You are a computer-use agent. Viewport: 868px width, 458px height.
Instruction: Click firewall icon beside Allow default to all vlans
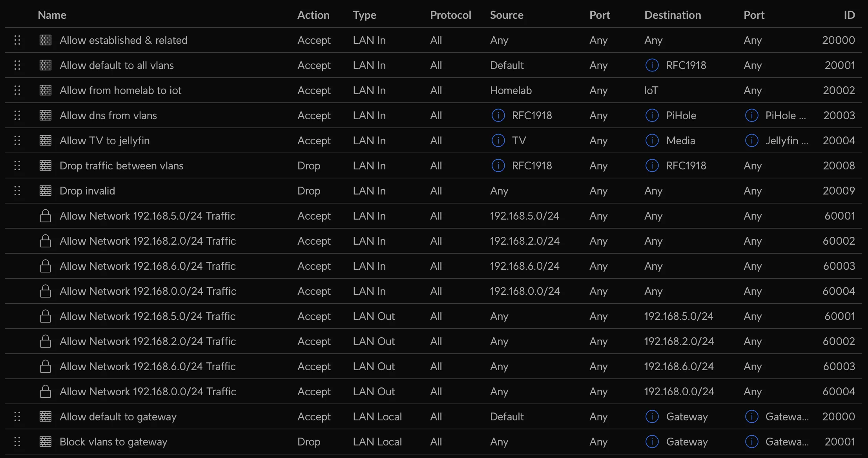click(46, 65)
